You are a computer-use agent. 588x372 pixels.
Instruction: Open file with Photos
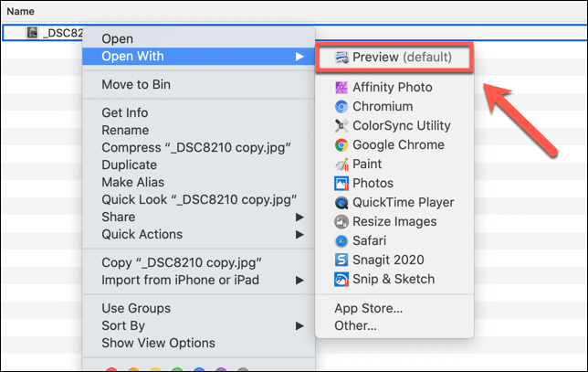[x=394, y=183]
